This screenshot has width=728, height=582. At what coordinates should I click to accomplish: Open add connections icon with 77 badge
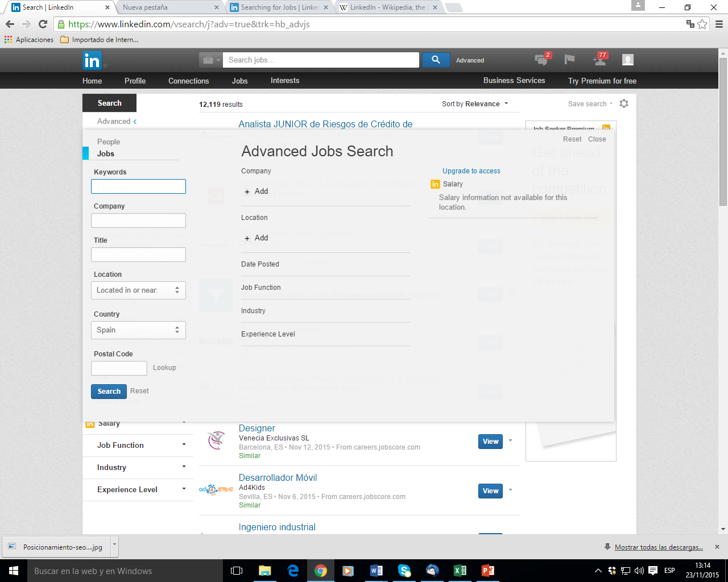click(x=599, y=60)
